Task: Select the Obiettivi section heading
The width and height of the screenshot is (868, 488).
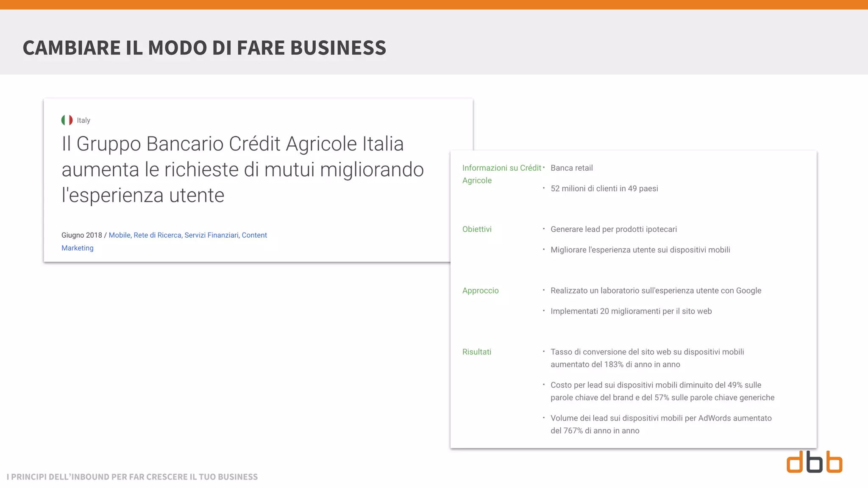Action: point(477,229)
